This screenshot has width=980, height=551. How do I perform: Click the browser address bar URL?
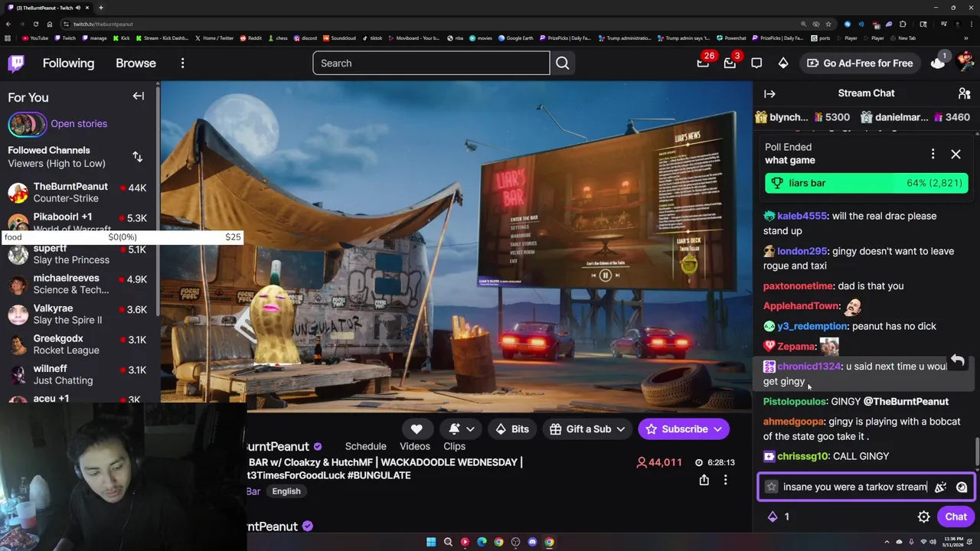[x=103, y=24]
